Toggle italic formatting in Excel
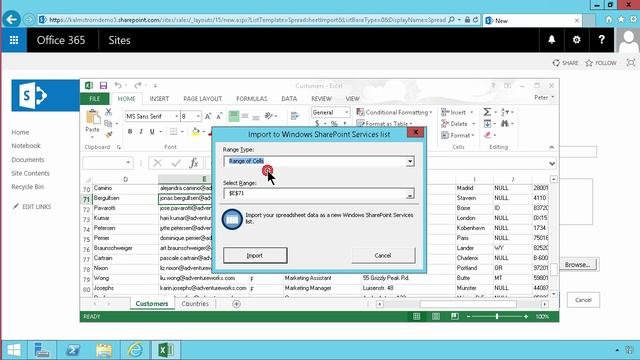640x360 pixels. pos(141,131)
